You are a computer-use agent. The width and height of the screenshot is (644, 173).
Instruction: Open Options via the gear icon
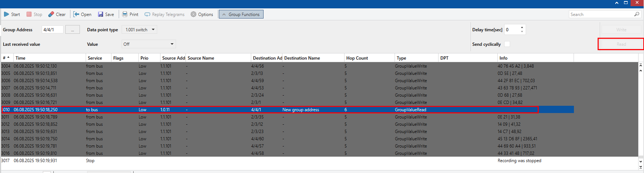(193, 15)
